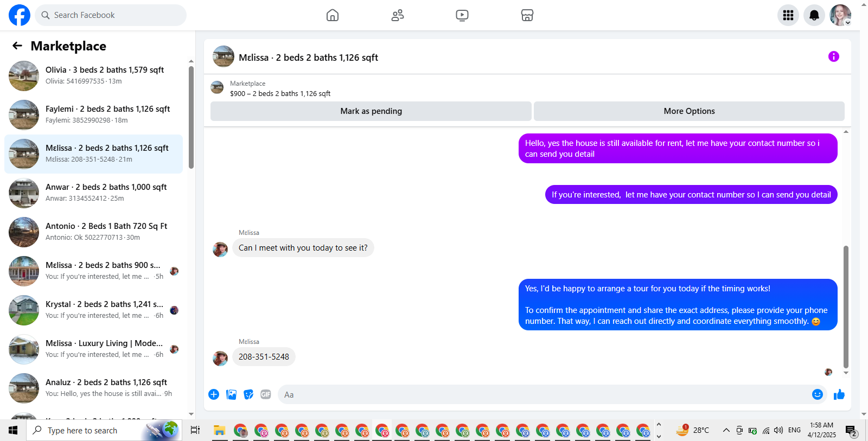Screen dimensions: 868x441
Task: Show hidden system tray icons
Action: (x=726, y=430)
